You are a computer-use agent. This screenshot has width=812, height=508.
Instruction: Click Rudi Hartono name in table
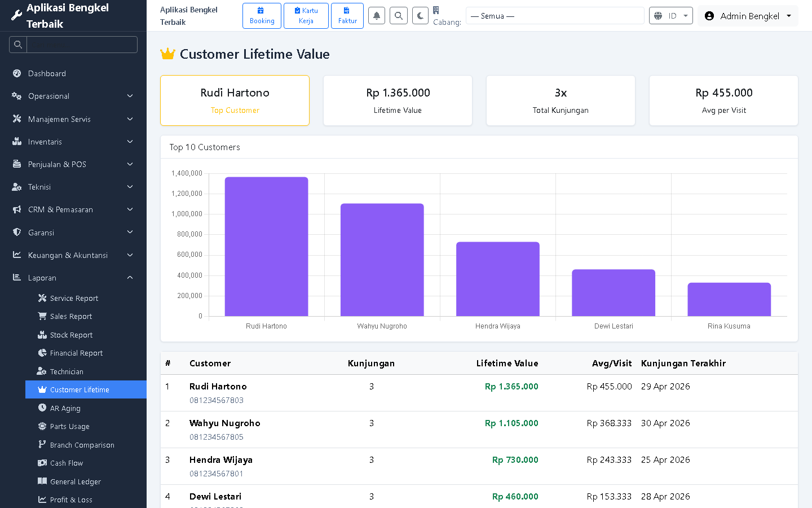(218, 387)
